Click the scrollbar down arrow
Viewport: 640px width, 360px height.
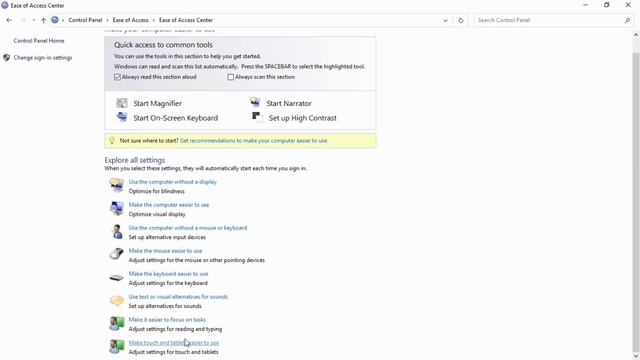636,356
